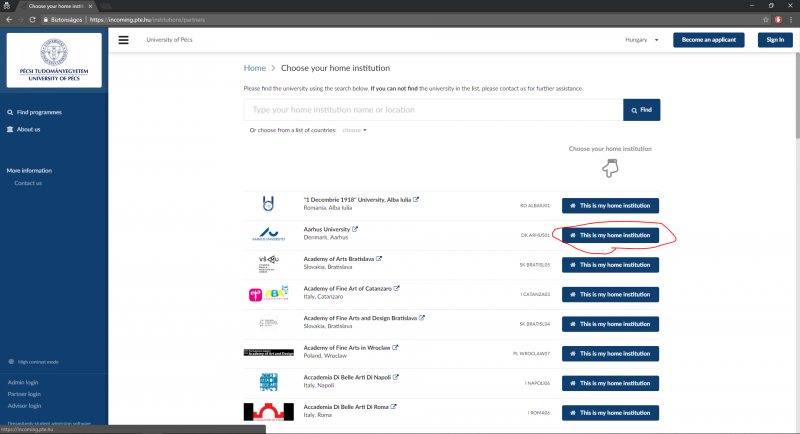Click the 1 Decembrie 1918 University logo

[268, 204]
